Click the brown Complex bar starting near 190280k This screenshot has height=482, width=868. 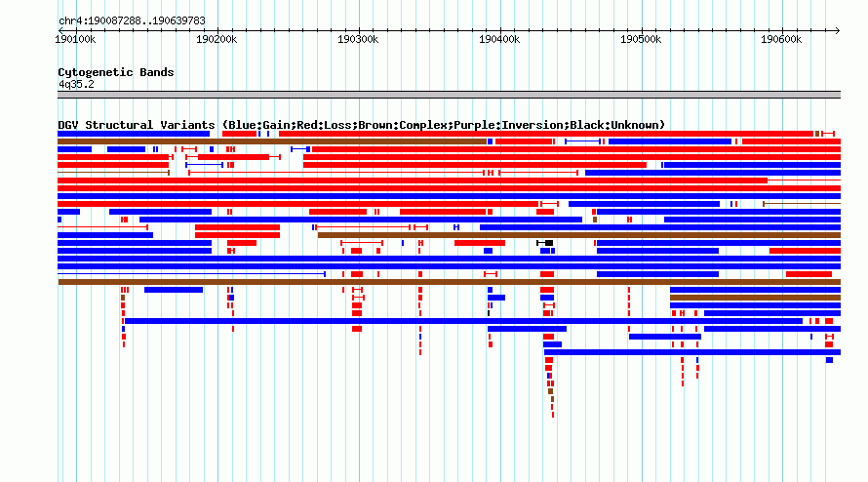pyautogui.click(x=579, y=235)
